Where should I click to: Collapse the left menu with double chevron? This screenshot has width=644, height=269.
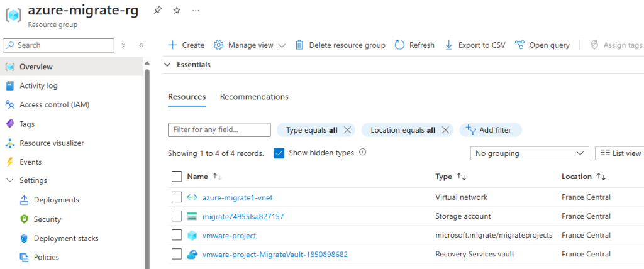point(142,45)
